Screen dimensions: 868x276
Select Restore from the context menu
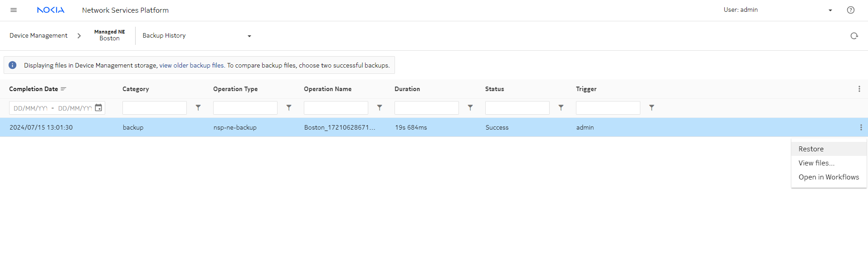point(811,149)
